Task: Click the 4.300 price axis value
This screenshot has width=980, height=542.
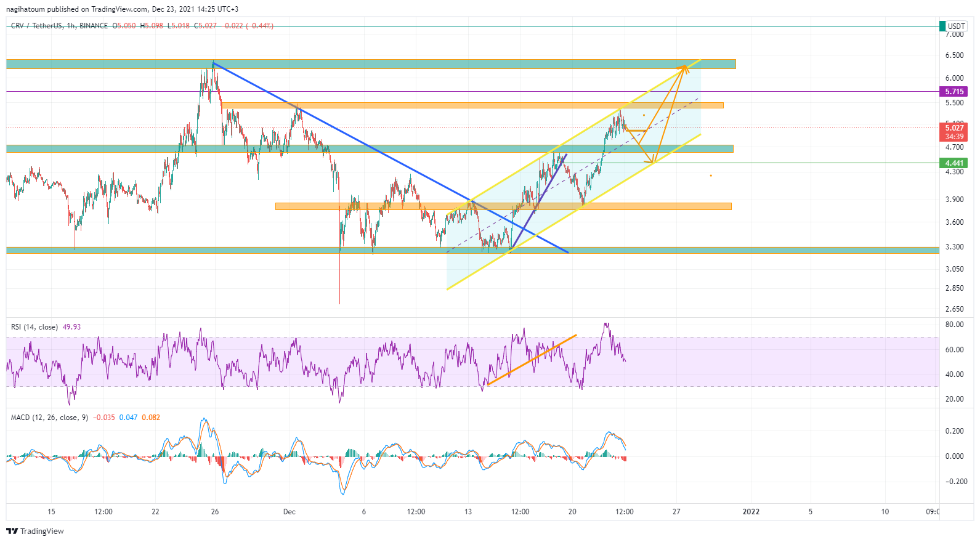Action: 954,172
